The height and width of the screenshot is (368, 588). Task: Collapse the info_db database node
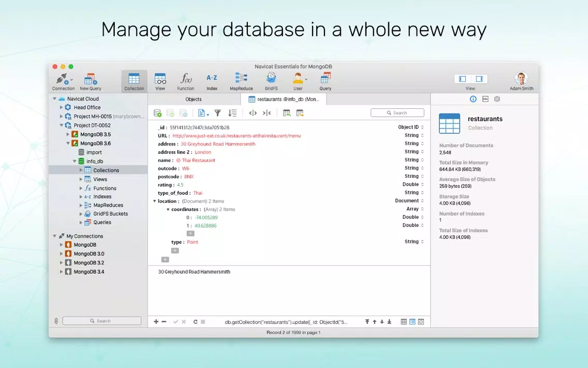point(75,162)
